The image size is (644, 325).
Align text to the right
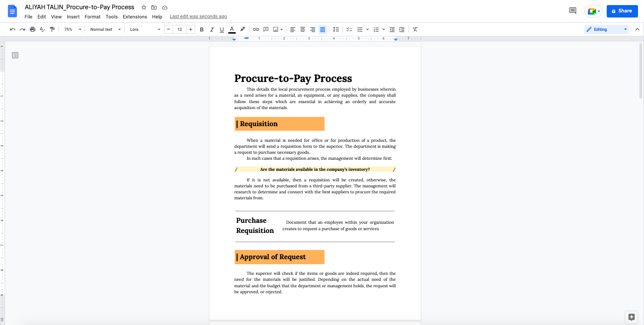coord(313,29)
